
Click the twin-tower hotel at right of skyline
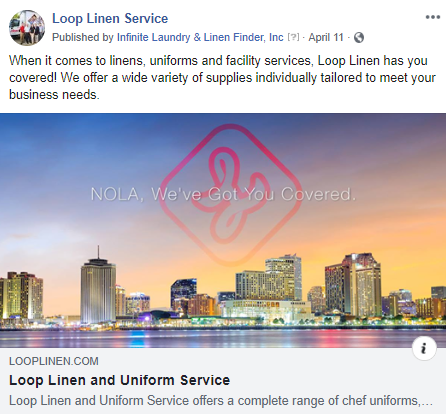353,285
